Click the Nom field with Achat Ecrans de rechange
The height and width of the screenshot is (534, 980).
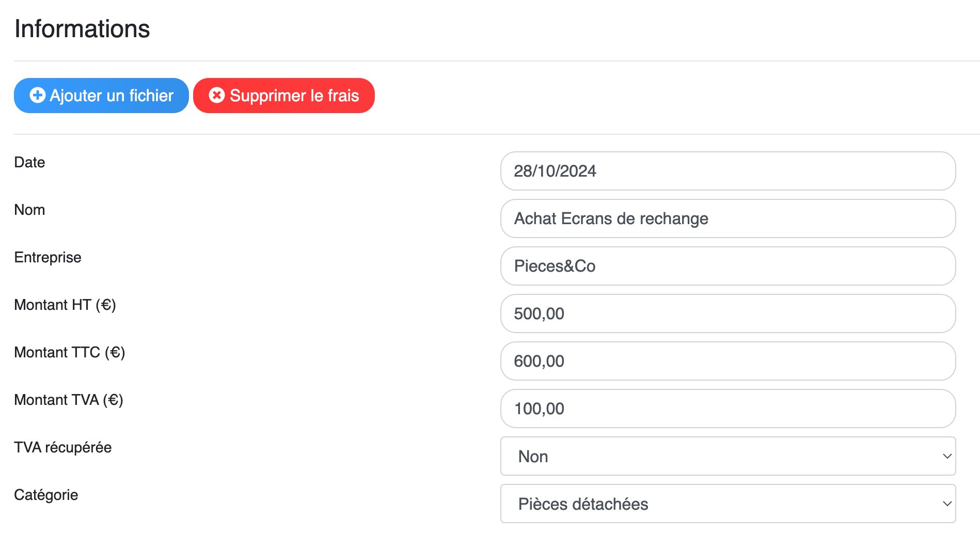pos(728,218)
